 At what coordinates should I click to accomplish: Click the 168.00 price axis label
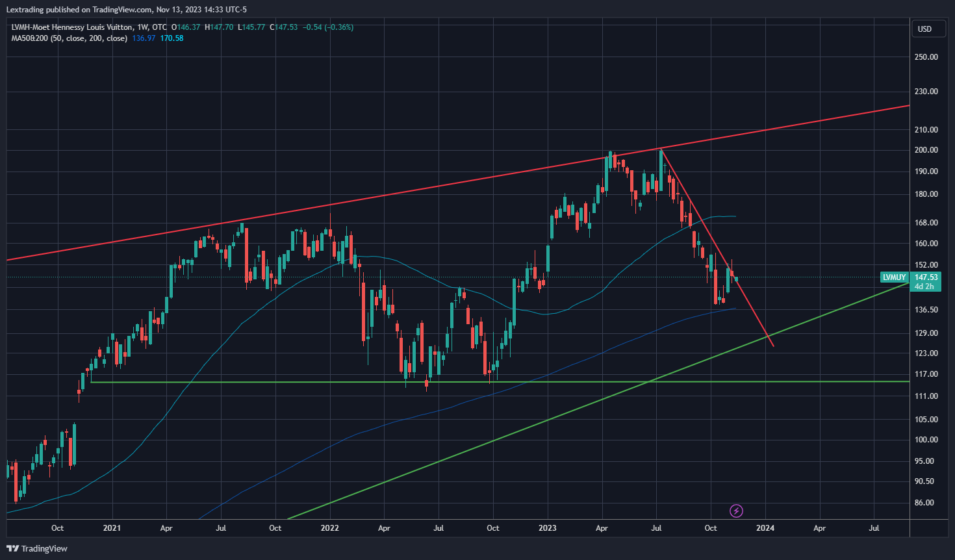[926, 223]
